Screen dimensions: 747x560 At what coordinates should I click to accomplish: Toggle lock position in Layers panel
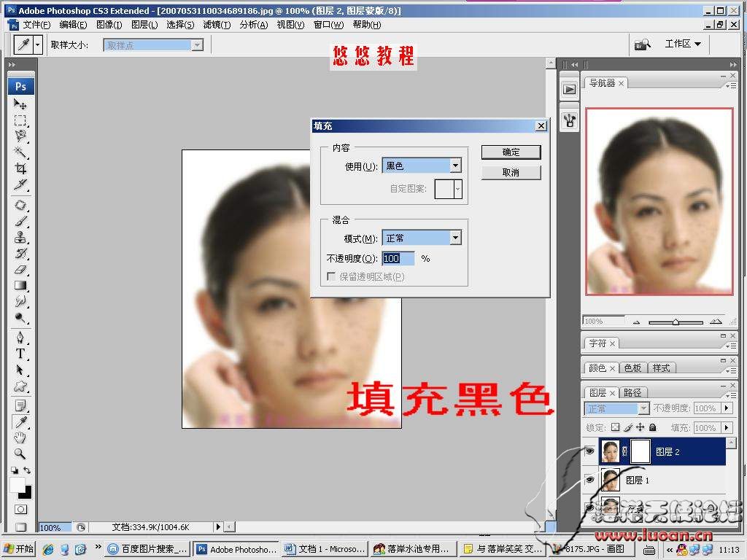coord(640,427)
